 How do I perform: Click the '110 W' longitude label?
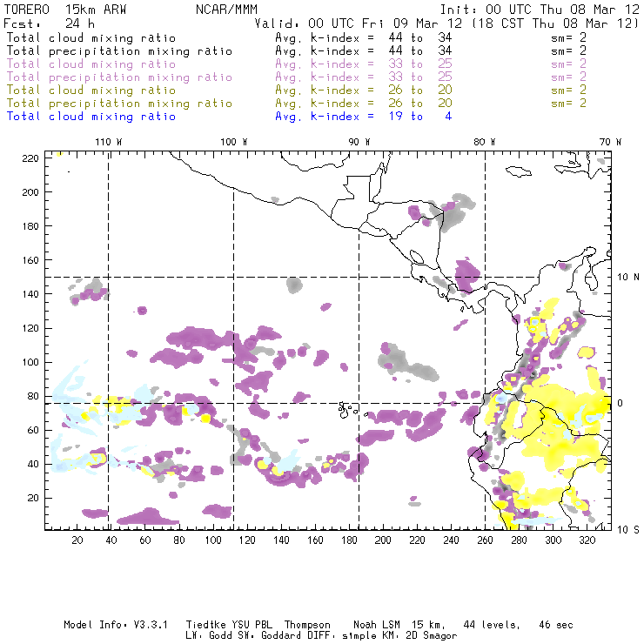(x=109, y=142)
